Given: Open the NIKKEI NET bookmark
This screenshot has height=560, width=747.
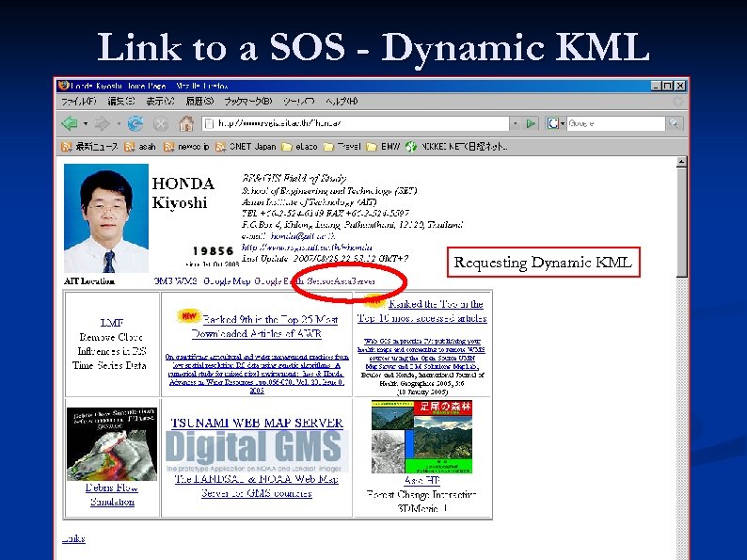Looking at the screenshot, I should coord(456,147).
